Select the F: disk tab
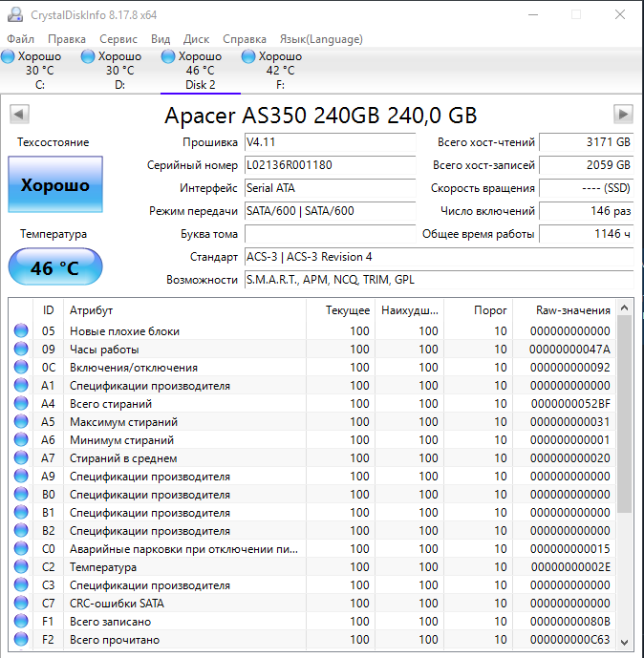 [x=280, y=70]
